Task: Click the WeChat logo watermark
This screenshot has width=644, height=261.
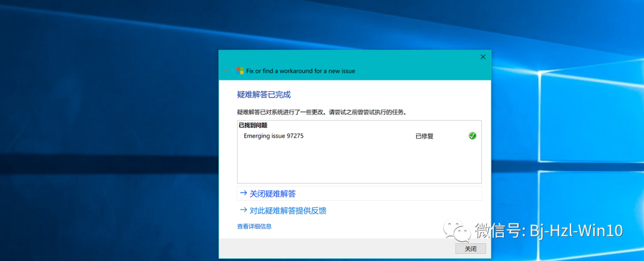Action: point(456,229)
